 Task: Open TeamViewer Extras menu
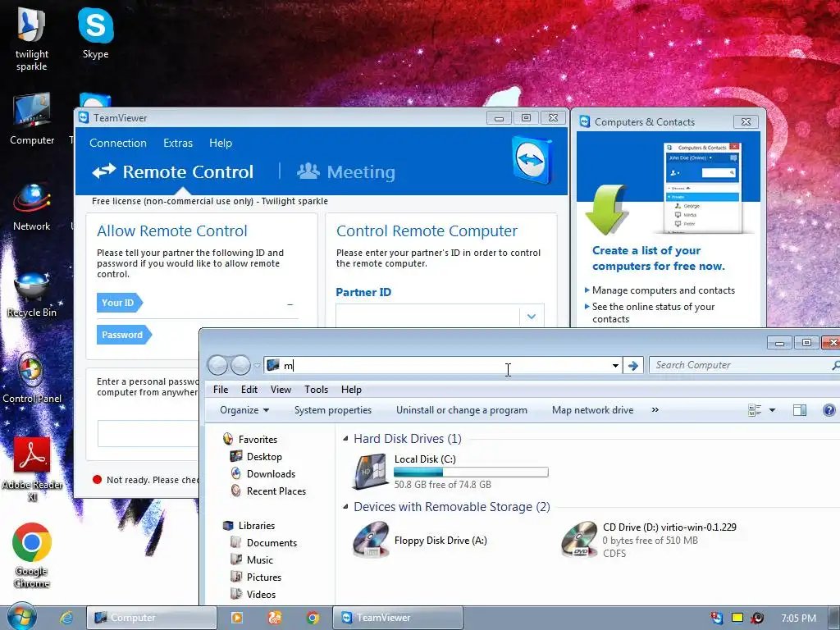(178, 143)
